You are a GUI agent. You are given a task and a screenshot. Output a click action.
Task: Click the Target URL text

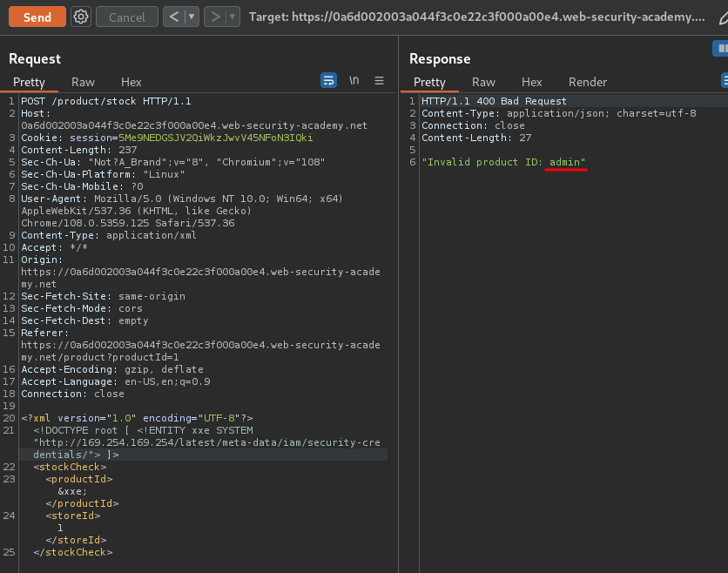pos(477,17)
